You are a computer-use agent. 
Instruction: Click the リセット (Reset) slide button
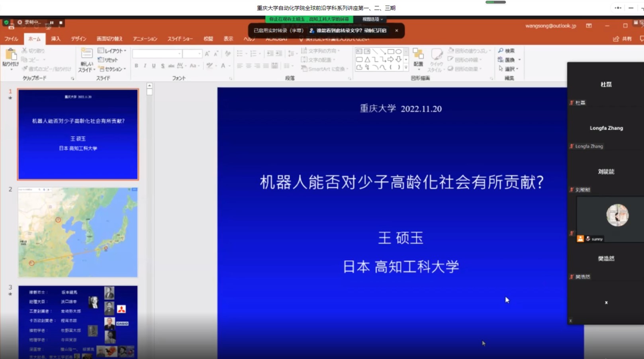coord(108,60)
